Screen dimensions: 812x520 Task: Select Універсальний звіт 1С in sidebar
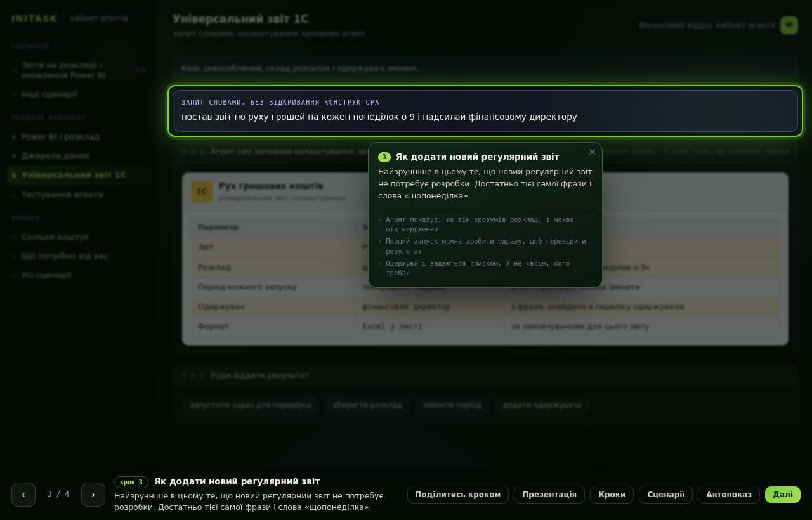[79, 175]
